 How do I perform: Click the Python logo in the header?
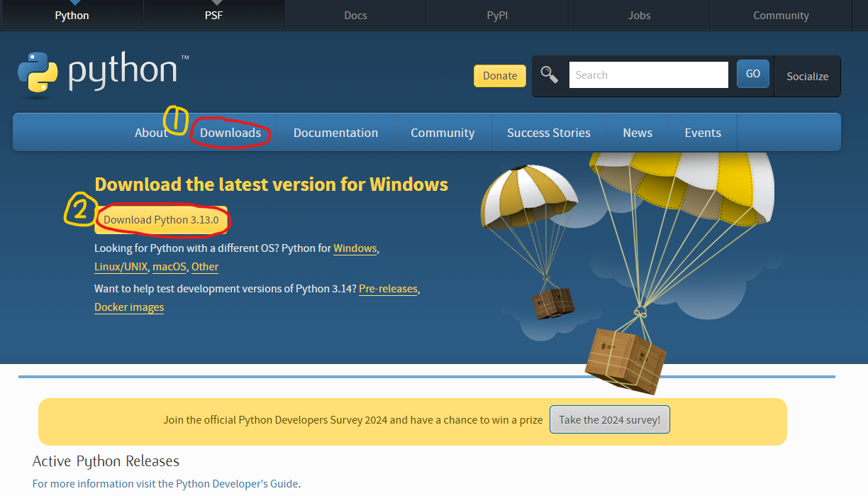(104, 73)
